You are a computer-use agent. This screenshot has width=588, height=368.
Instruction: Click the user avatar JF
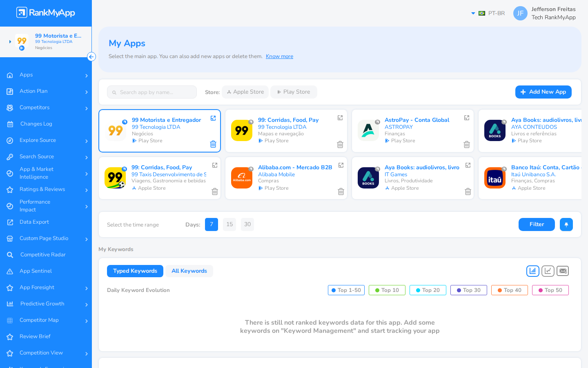click(x=520, y=13)
